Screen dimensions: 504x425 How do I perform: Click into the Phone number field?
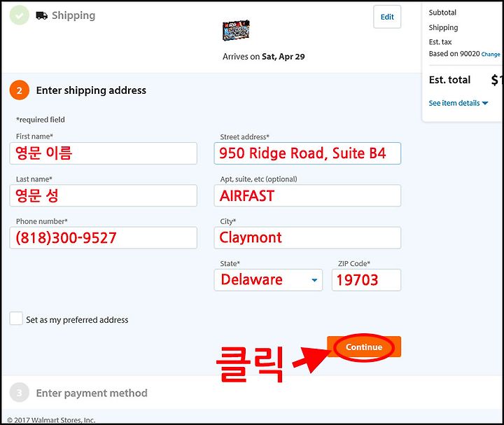point(103,238)
